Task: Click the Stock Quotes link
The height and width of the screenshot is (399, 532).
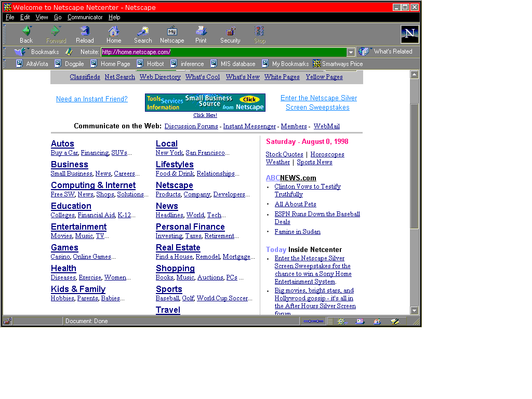Action: coord(284,154)
